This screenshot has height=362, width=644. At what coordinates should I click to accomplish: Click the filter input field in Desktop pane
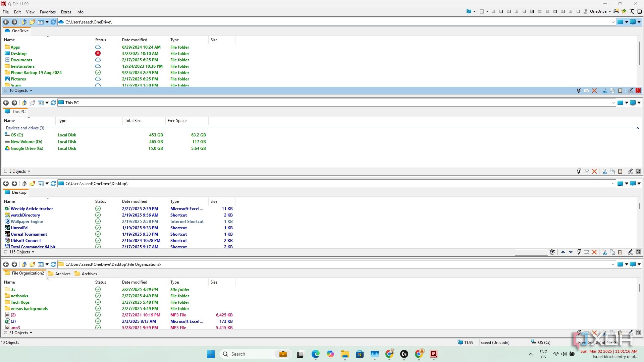coord(531,252)
